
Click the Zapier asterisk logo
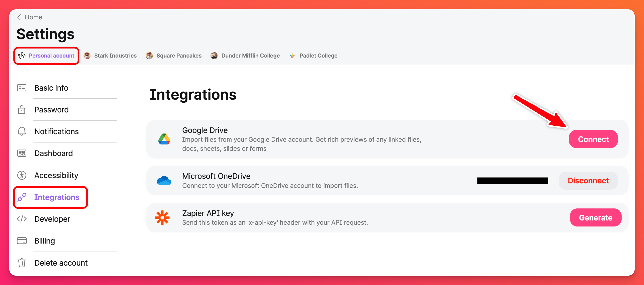tap(162, 218)
